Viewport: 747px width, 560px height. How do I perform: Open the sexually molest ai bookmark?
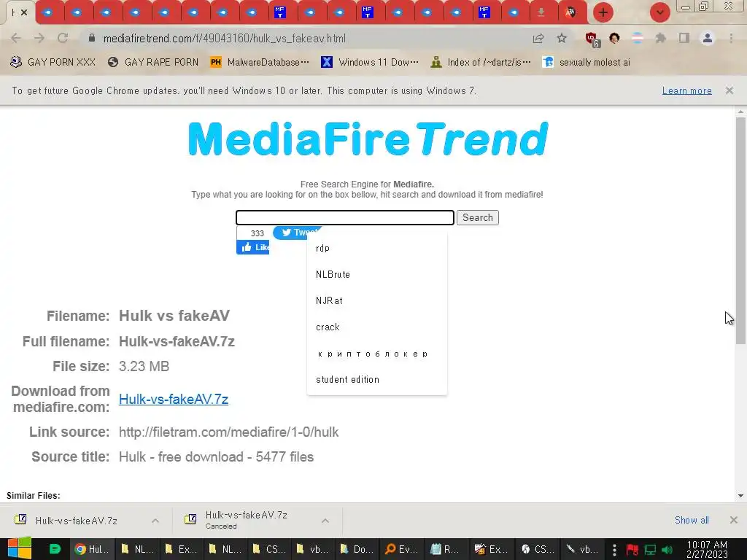coord(587,63)
